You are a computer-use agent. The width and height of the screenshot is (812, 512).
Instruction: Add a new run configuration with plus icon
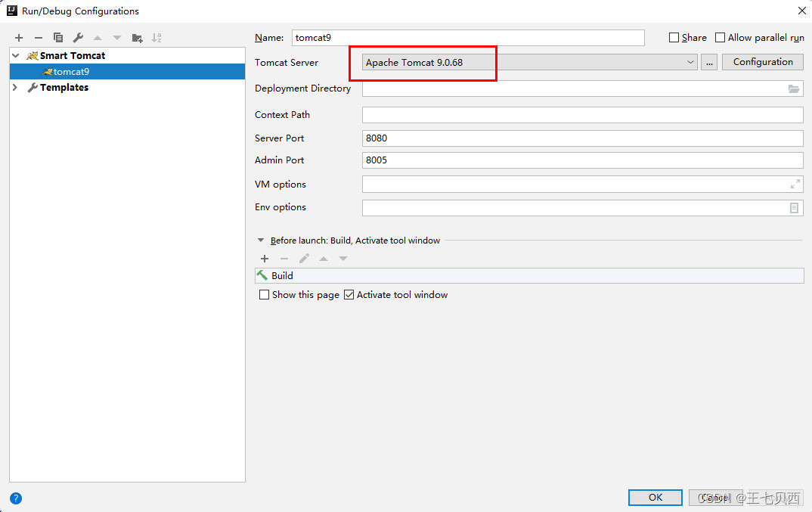19,38
